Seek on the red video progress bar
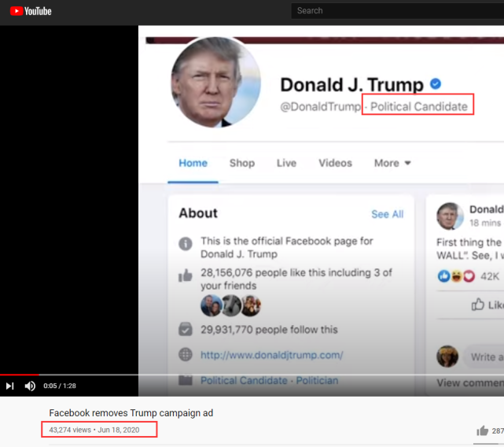The height and width of the screenshot is (447, 504). click(20, 375)
